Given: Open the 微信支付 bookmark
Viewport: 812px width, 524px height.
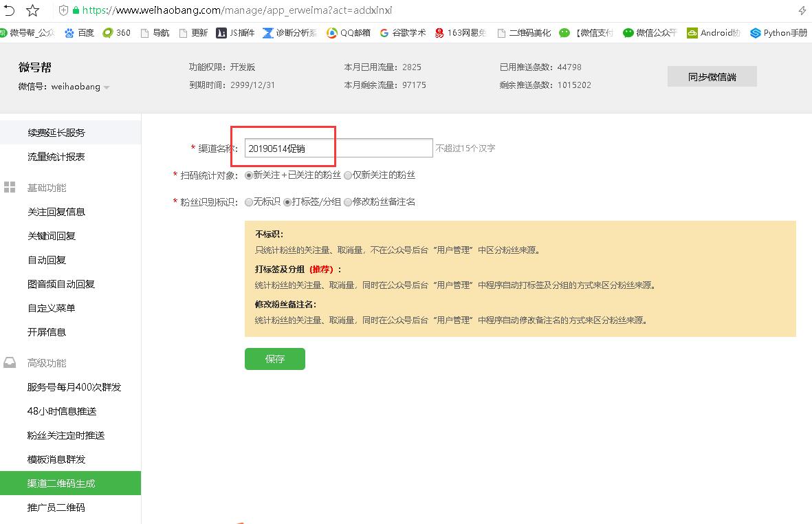Looking at the screenshot, I should click(x=586, y=32).
